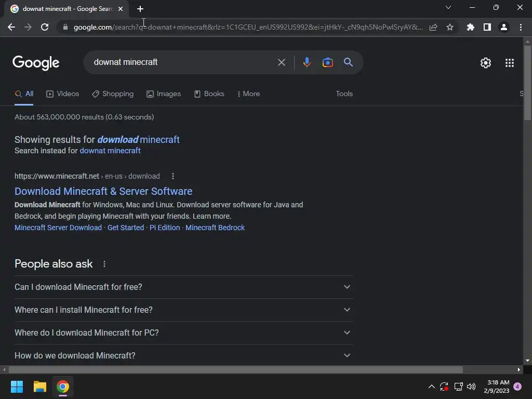Screen dimensions: 532x399
Task: Show hidden system tray icons
Action: pyautogui.click(x=432, y=387)
